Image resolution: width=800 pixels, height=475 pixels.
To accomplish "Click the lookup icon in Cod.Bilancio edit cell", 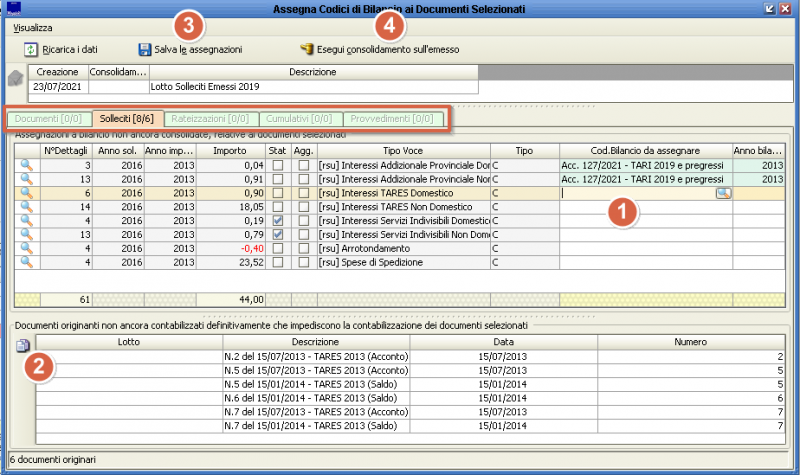I will click(x=723, y=193).
